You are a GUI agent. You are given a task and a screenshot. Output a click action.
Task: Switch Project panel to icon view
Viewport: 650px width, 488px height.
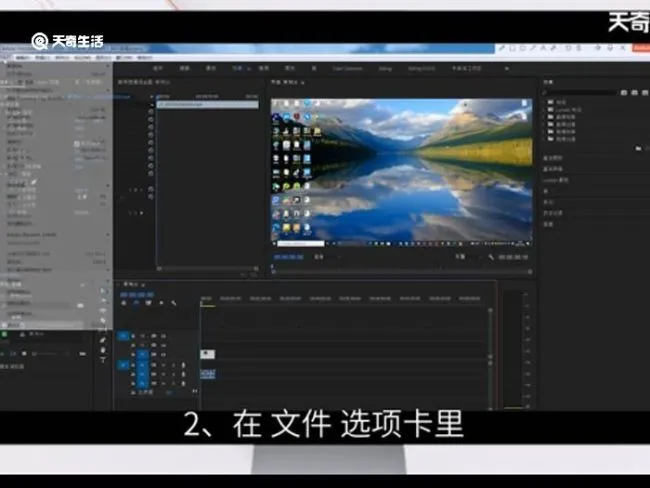pyautogui.click(x=24, y=354)
